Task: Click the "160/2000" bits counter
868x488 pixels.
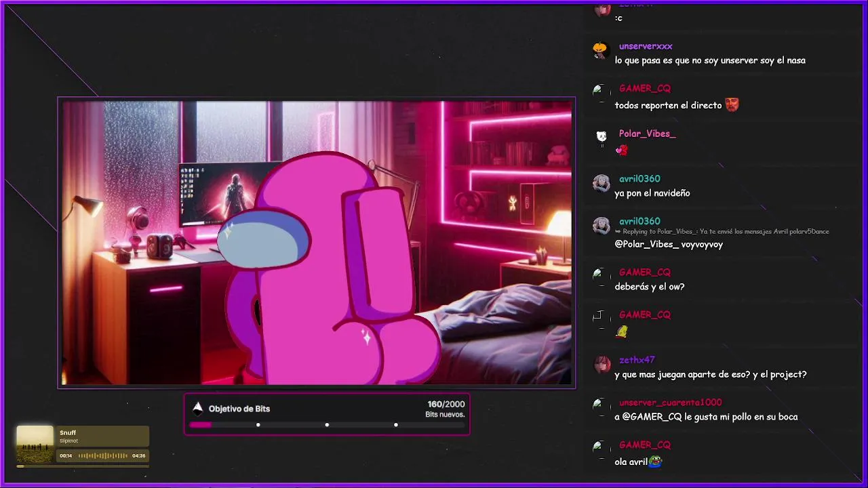Action: 446,404
